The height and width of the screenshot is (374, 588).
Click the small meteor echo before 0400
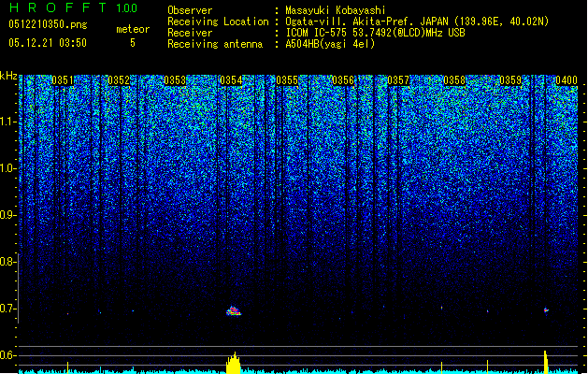click(546, 309)
